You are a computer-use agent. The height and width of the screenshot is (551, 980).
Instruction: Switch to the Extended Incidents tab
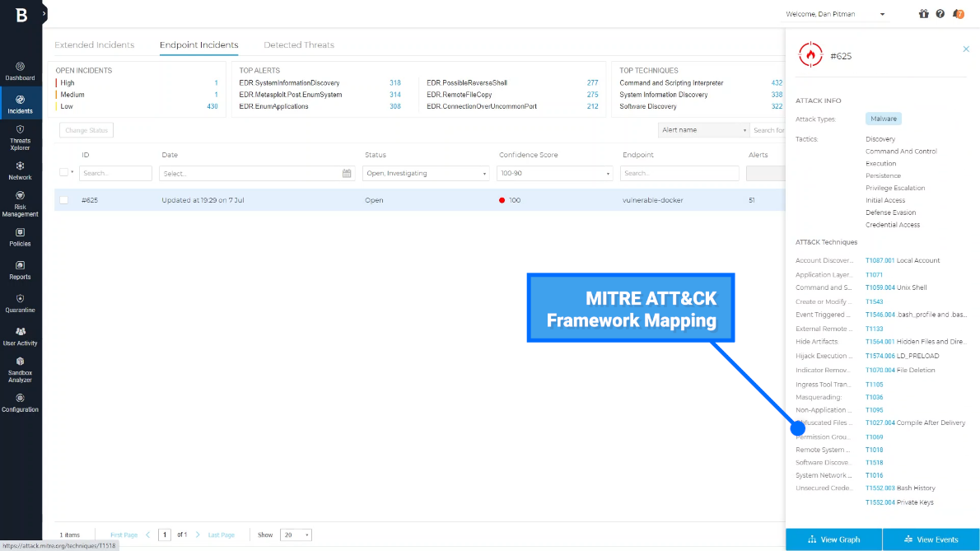click(x=95, y=45)
